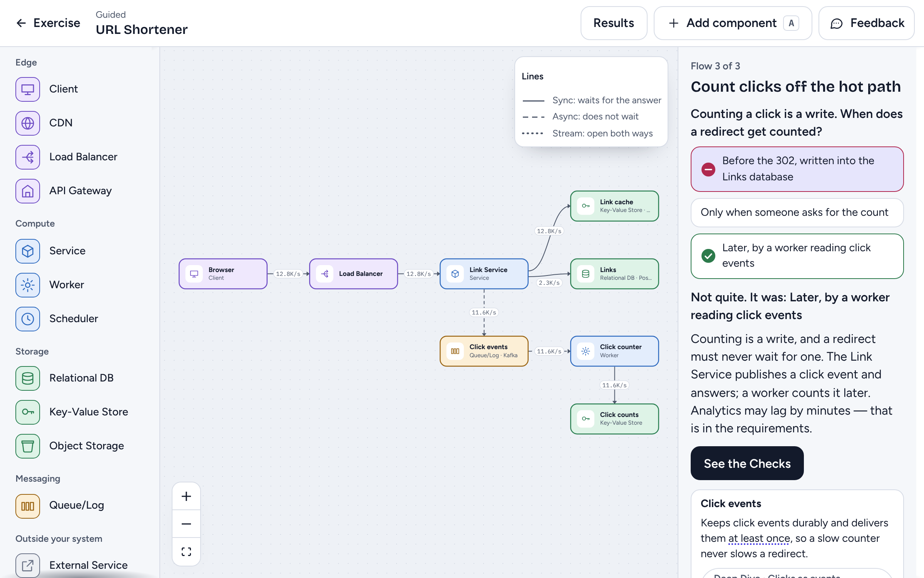Select the API Gateway icon
Viewport: 924px width, 578px height.
click(28, 191)
